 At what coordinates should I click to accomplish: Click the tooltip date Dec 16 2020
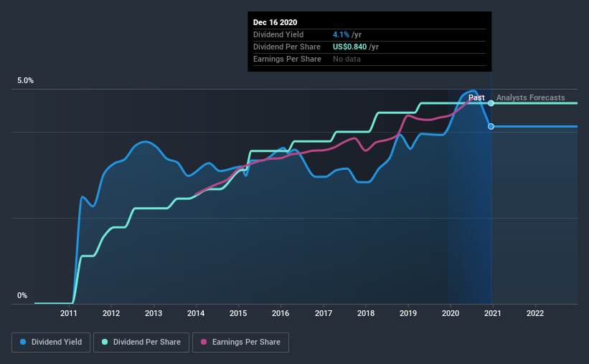point(275,22)
